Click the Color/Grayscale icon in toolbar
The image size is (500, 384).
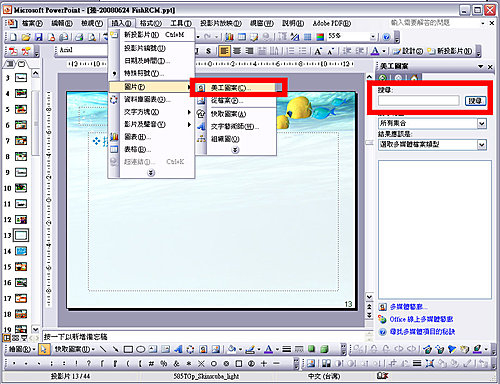pos(320,37)
